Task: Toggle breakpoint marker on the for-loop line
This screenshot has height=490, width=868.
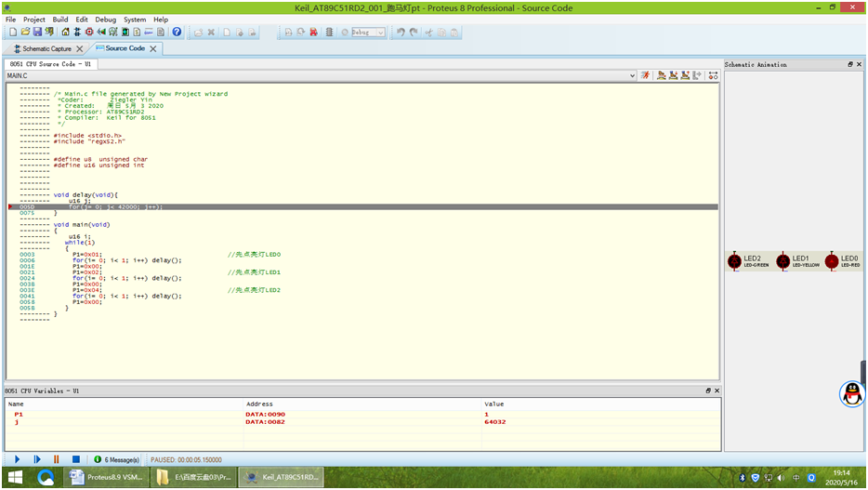Action: (x=10, y=207)
